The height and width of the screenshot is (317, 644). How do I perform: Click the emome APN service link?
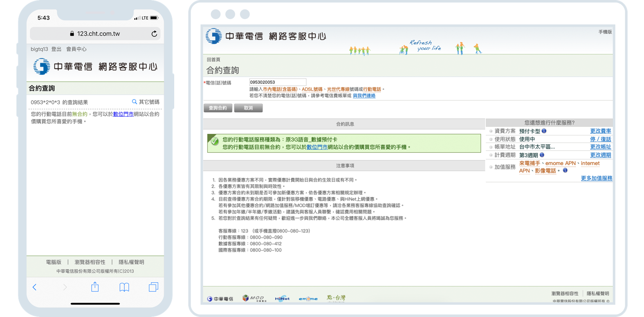(561, 163)
